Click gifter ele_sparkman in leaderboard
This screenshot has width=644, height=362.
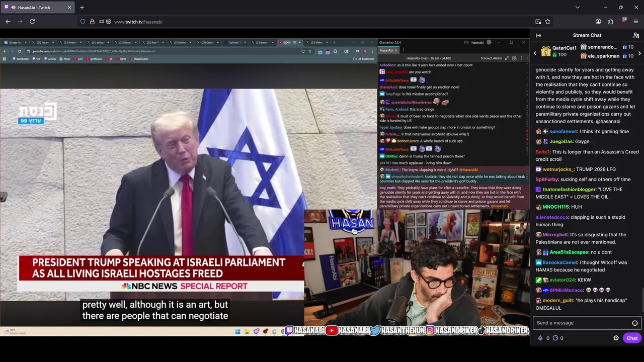pyautogui.click(x=603, y=56)
